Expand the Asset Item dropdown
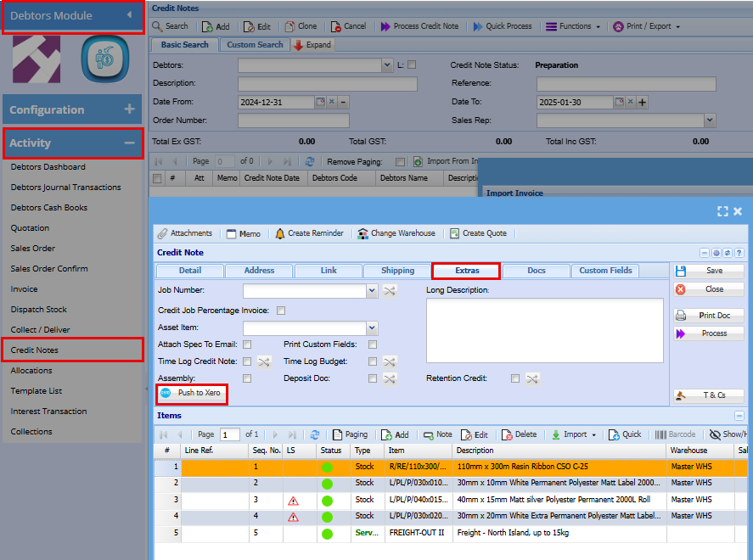 pyautogui.click(x=372, y=328)
